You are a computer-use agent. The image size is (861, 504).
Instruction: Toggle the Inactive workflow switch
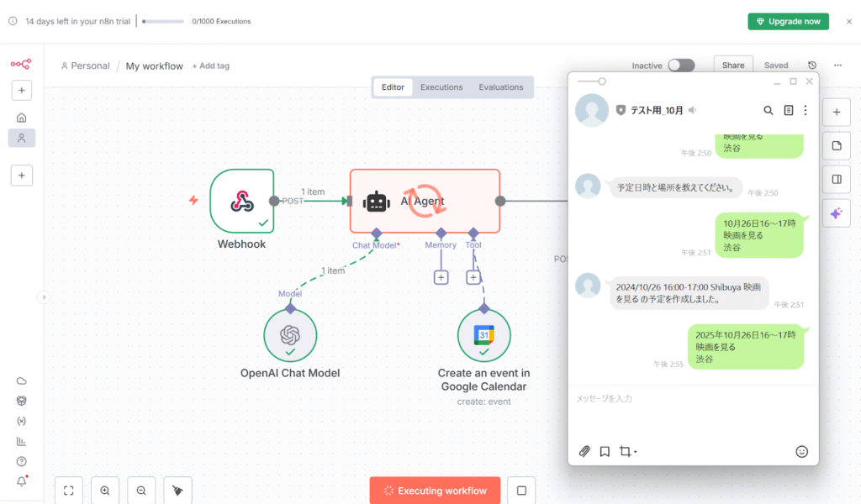[x=681, y=66]
